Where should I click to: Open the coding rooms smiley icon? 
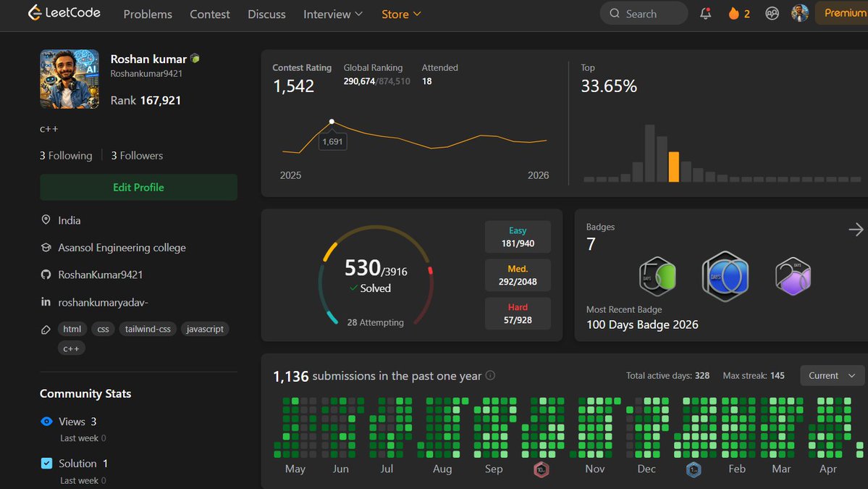click(772, 14)
